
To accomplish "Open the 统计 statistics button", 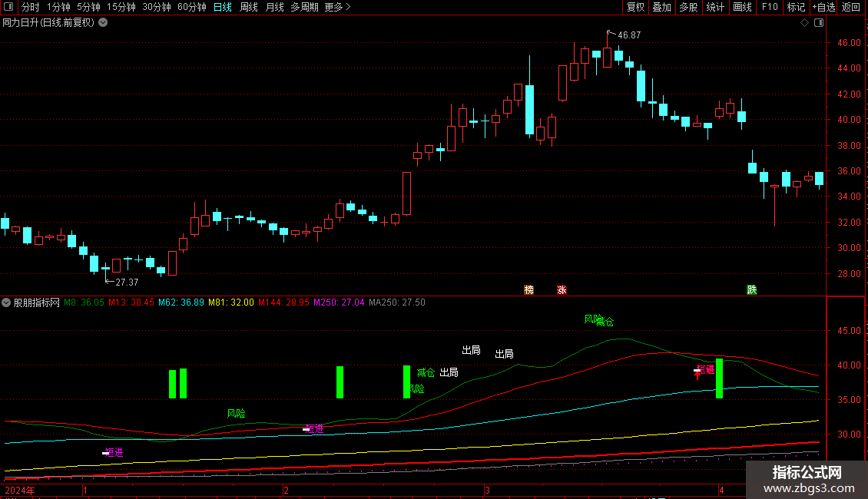I will click(x=715, y=7).
